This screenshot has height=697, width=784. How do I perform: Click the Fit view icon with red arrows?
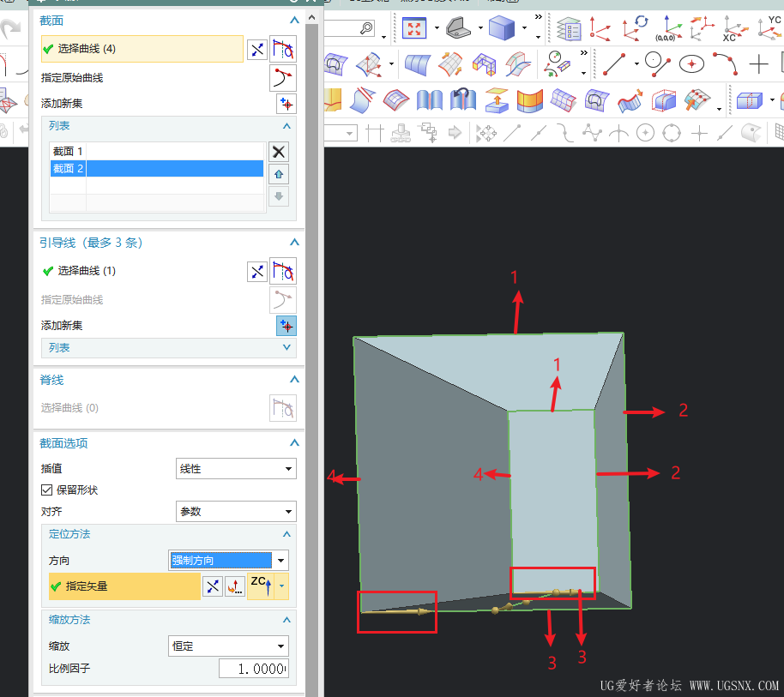point(414,28)
